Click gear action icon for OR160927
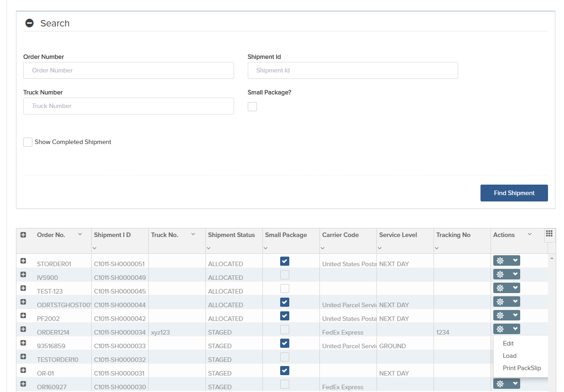The image size is (564, 392). pos(500,384)
